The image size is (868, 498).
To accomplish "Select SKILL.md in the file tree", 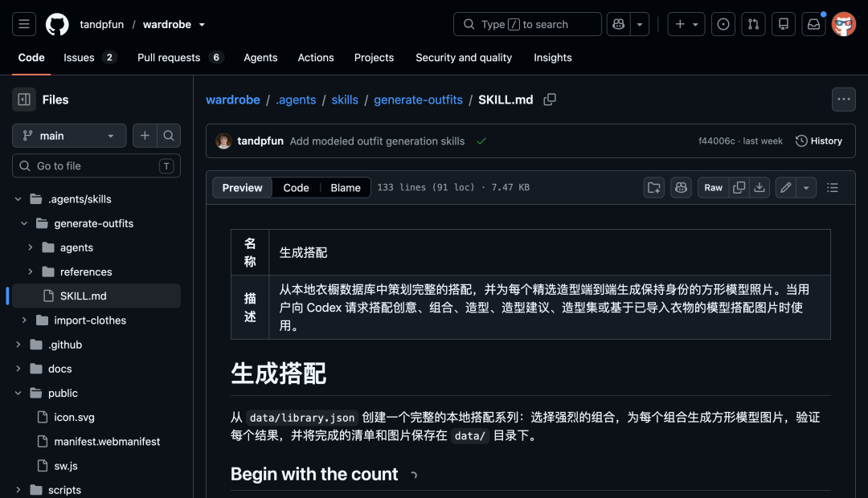I will [x=96, y=296].
